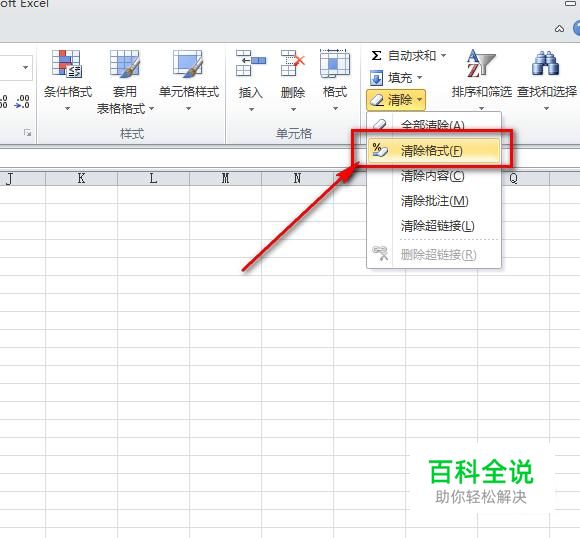The width and height of the screenshot is (580, 538).
Task: Select column L header
Action: point(153,178)
